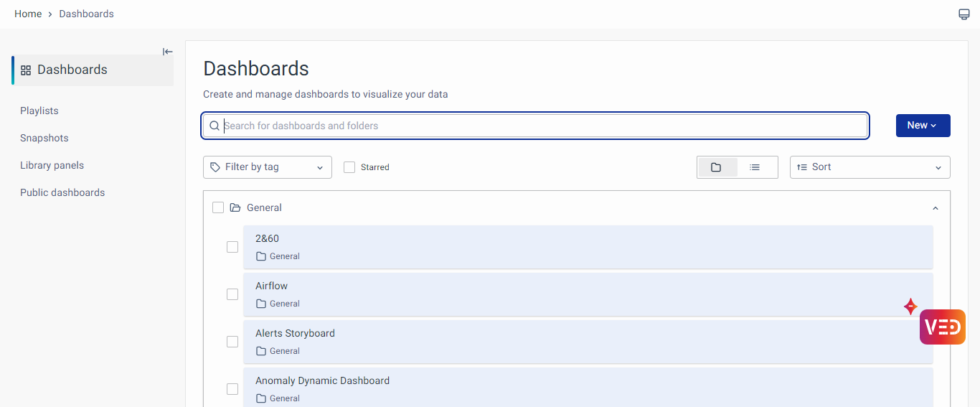Click the New button

[x=923, y=126]
